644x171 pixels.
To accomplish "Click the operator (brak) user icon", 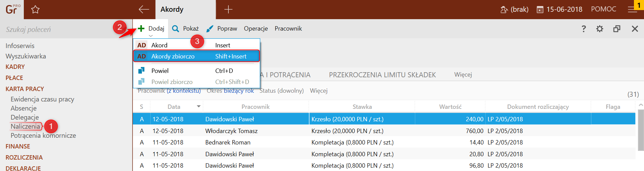I will coord(504,9).
